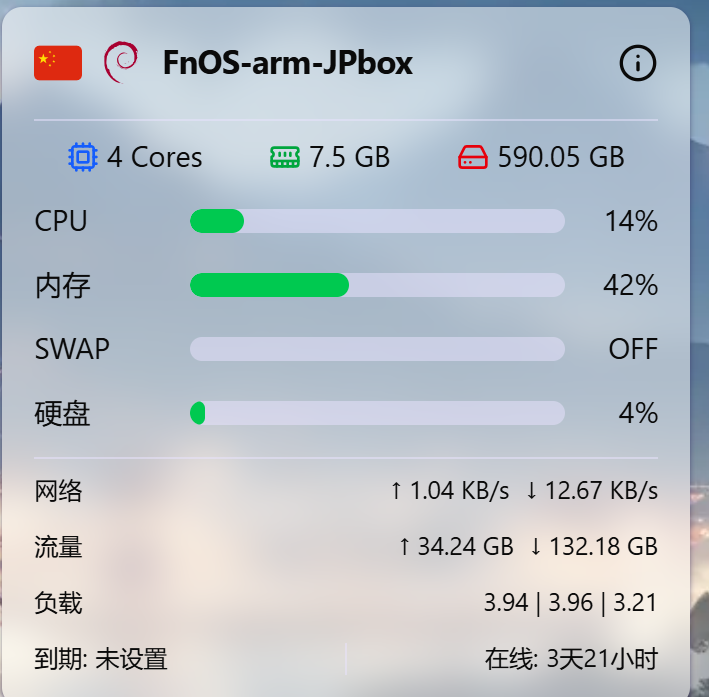709x697 pixels.
Task: Click the FnOS-arm-JPbox server name
Action: 288,64
